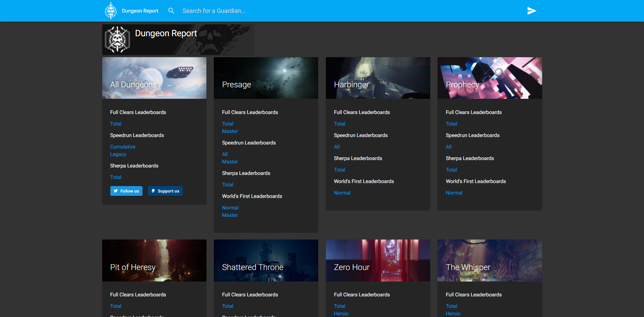Image resolution: width=644 pixels, height=317 pixels.
Task: Open Presage Master full clears leaderboard
Action: [x=230, y=131]
